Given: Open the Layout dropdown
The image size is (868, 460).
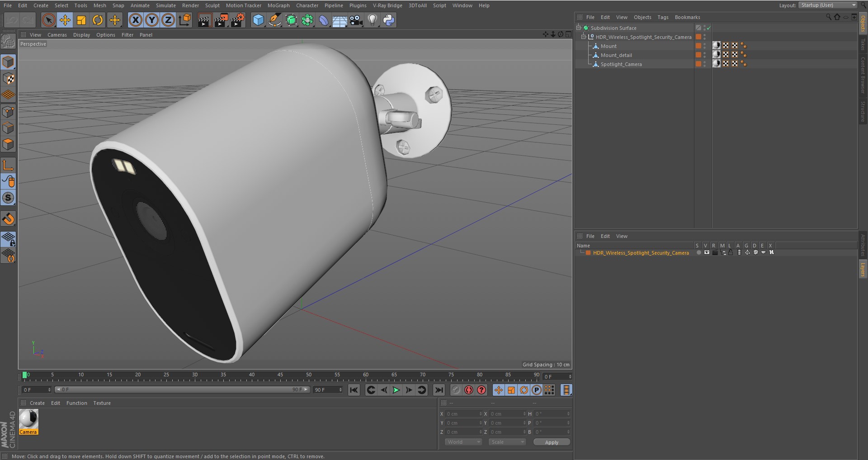Looking at the screenshot, I should [828, 5].
